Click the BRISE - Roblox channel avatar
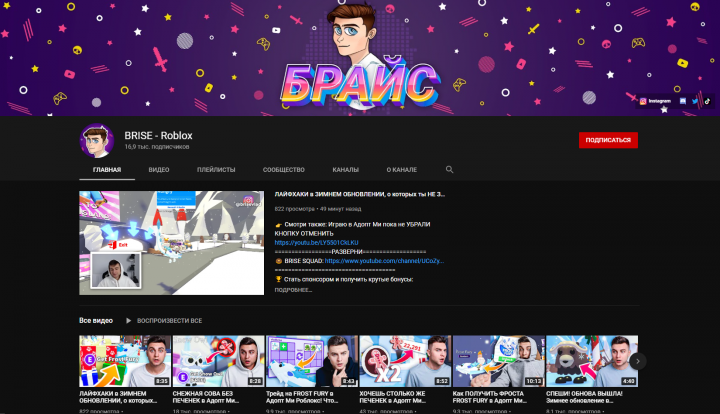Viewport: 720px width, 414px height. [x=96, y=140]
